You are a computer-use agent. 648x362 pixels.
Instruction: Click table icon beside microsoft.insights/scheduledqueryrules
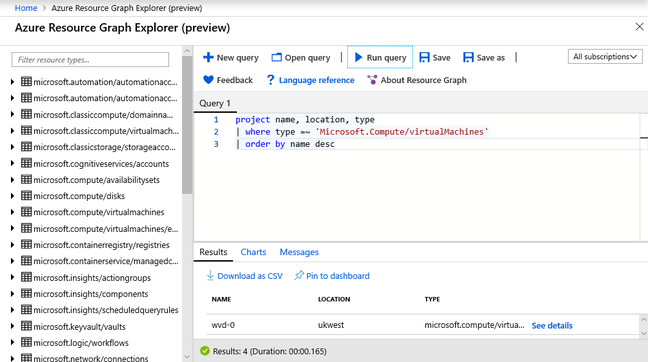(26, 310)
